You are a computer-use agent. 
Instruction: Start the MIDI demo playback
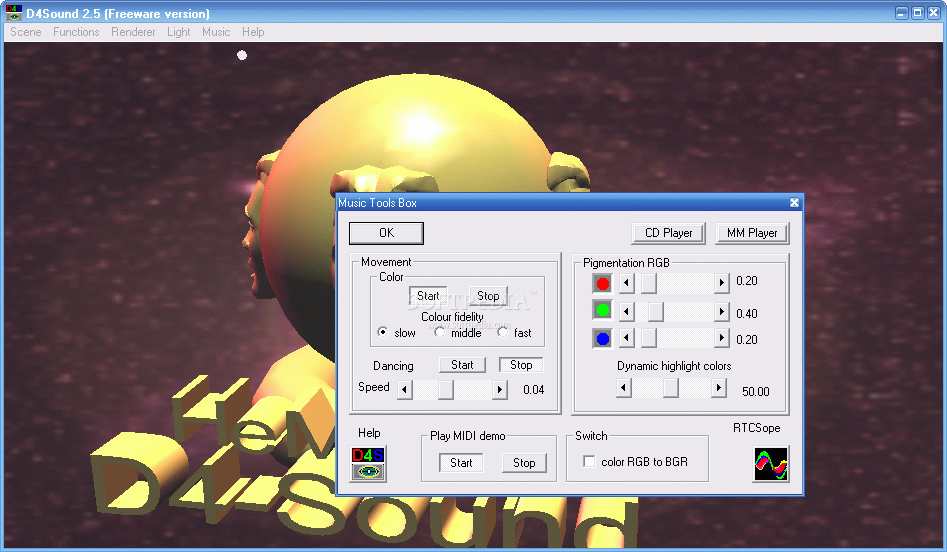(x=461, y=463)
